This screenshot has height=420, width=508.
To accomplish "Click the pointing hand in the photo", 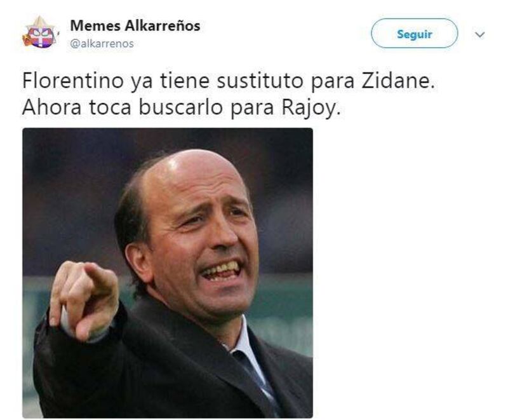I will pyautogui.click(x=84, y=297).
